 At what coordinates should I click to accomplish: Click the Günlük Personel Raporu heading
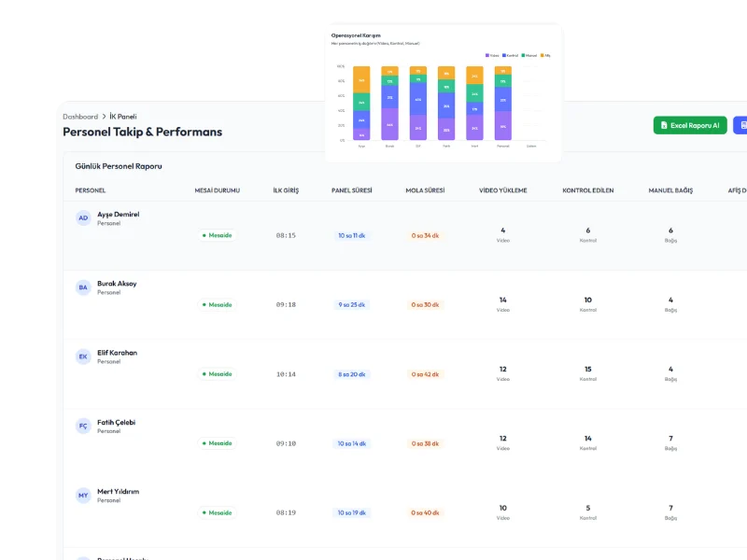click(119, 166)
